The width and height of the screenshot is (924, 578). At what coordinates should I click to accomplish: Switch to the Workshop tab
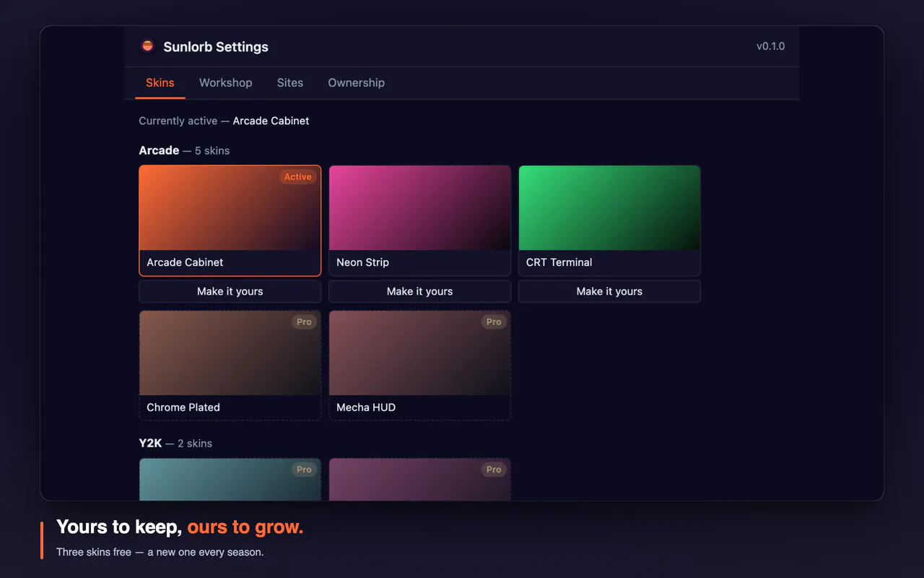226,82
